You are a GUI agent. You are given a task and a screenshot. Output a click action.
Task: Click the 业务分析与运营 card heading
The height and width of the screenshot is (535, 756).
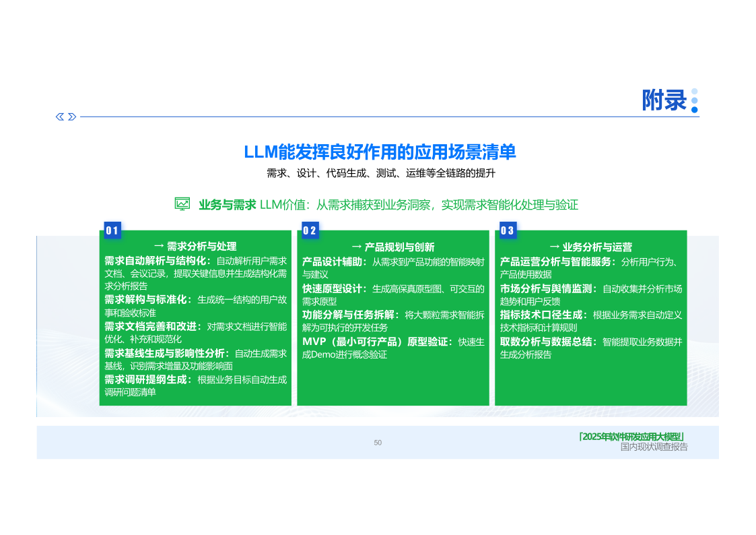click(597, 247)
